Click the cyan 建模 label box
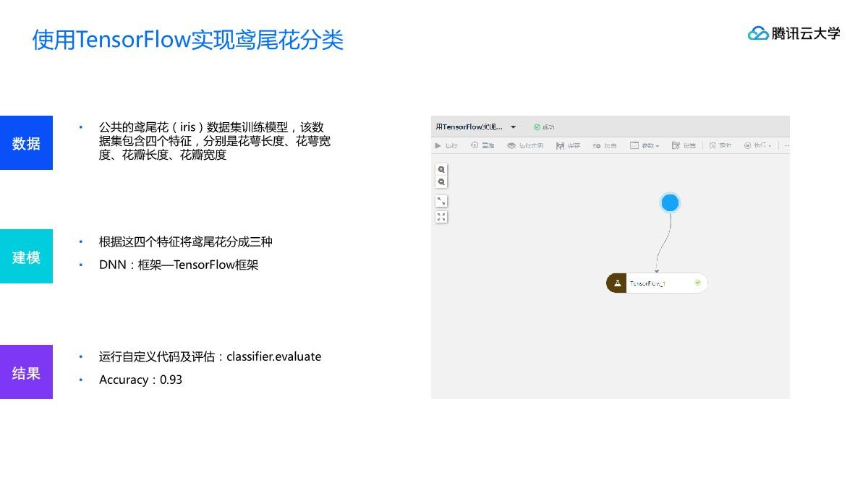Viewport: 868px width, 488px height. (x=26, y=257)
